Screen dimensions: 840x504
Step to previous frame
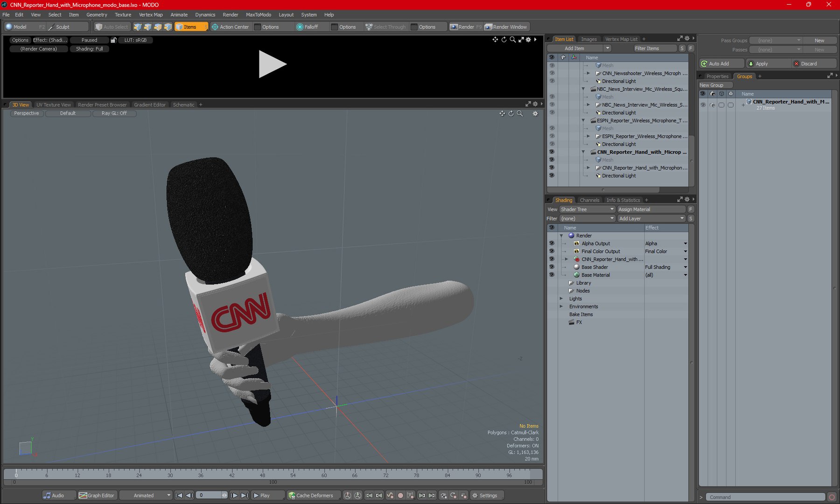pos(189,495)
